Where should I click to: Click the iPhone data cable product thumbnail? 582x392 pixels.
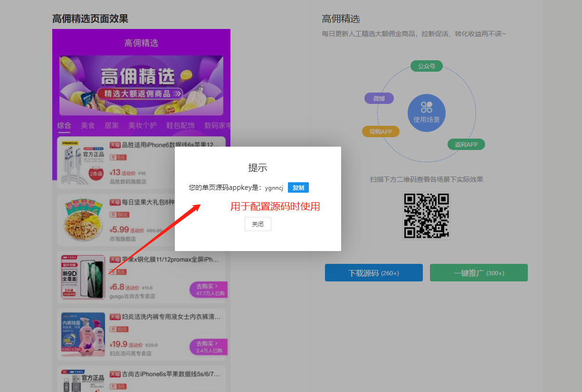[83, 162]
